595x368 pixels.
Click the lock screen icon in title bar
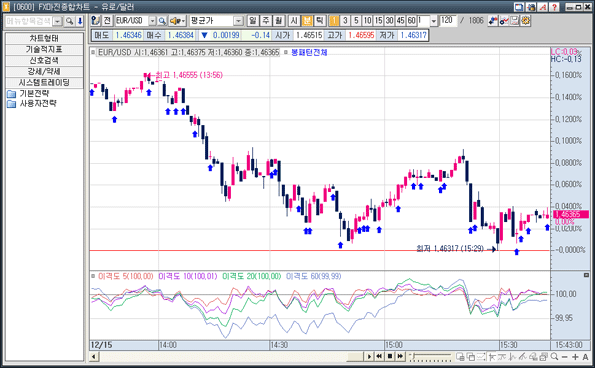[531, 7]
